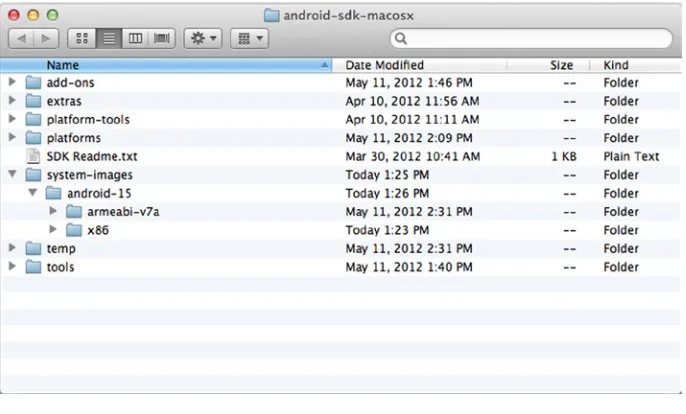Switch to list view

[109, 39]
